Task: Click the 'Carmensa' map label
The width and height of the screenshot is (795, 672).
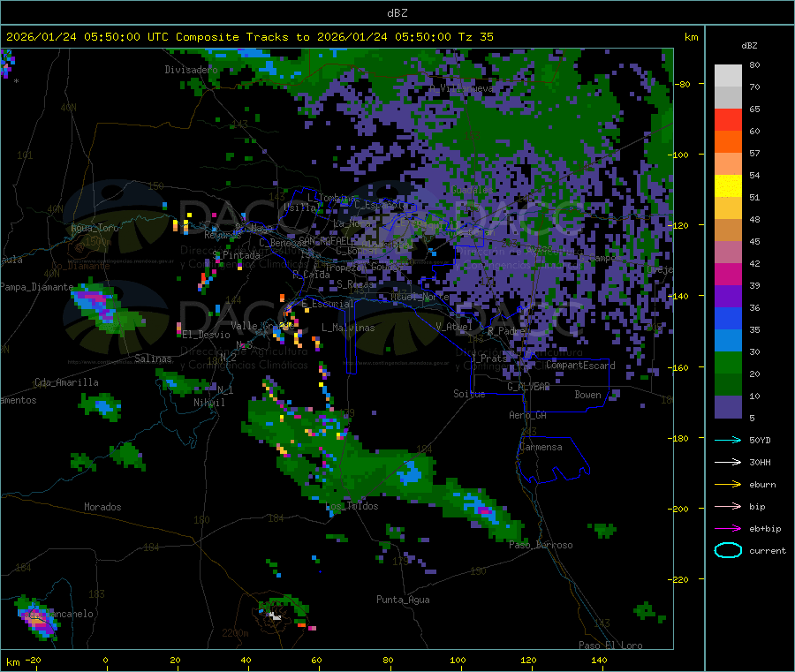Action: [x=541, y=447]
